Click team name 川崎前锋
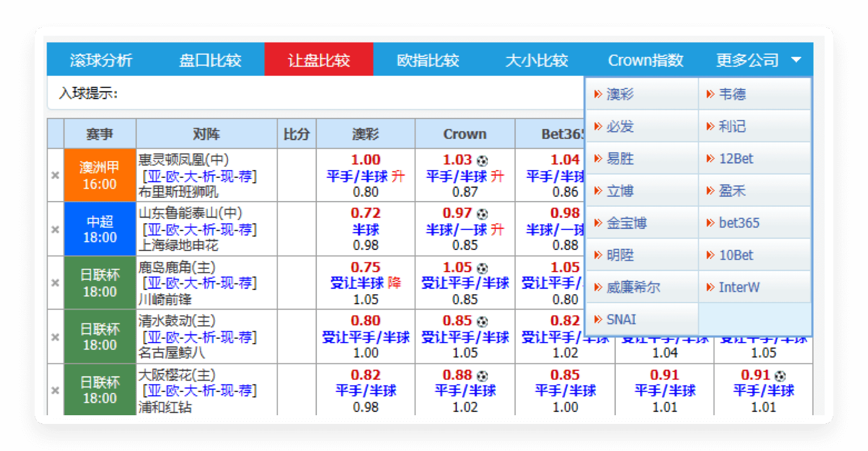The height and width of the screenshot is (451, 868). point(165,299)
